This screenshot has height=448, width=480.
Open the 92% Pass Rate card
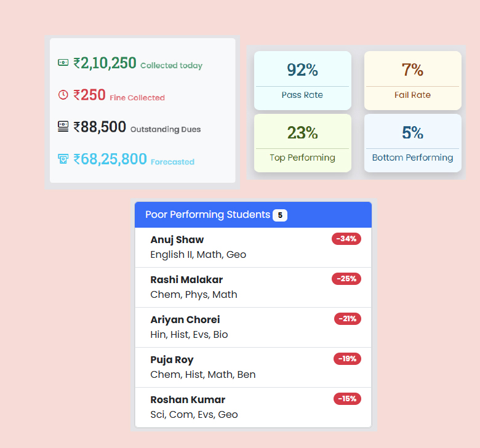click(x=302, y=81)
